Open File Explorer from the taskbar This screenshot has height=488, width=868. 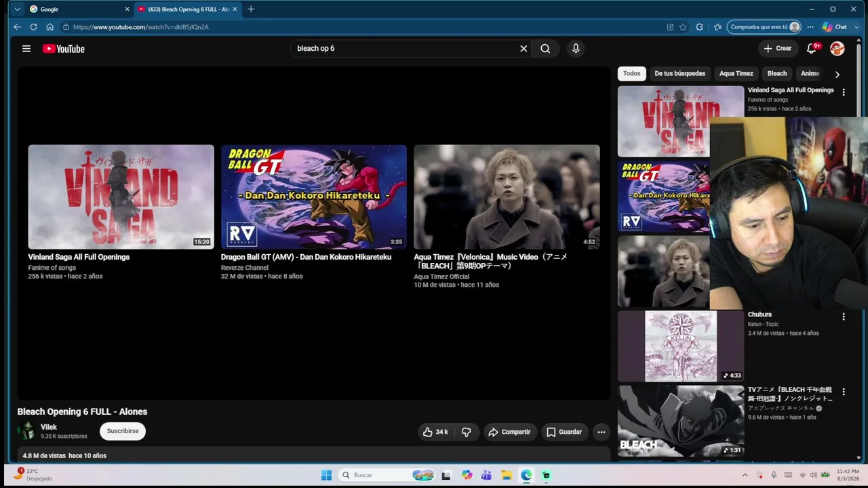[x=507, y=475]
